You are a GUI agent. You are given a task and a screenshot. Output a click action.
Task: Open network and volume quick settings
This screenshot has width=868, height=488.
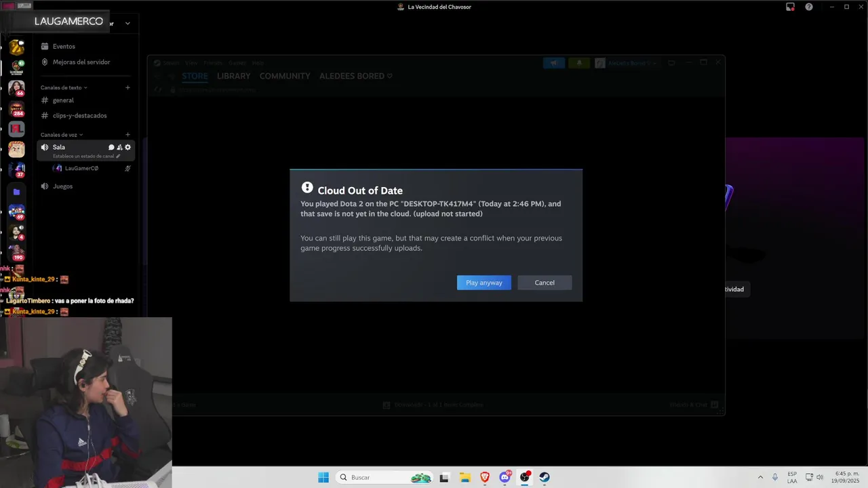click(x=814, y=477)
